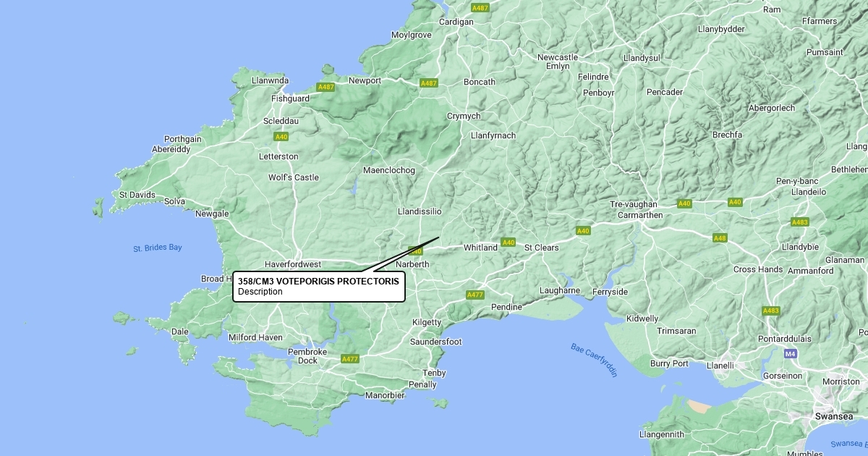The height and width of the screenshot is (456, 868).
Task: Select the Tenby town label
Action: point(435,373)
